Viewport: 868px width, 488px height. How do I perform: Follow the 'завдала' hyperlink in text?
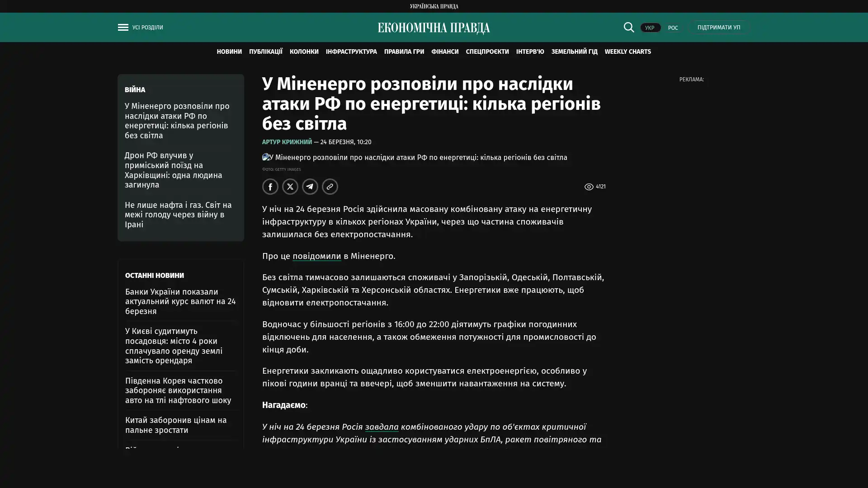[x=382, y=427]
